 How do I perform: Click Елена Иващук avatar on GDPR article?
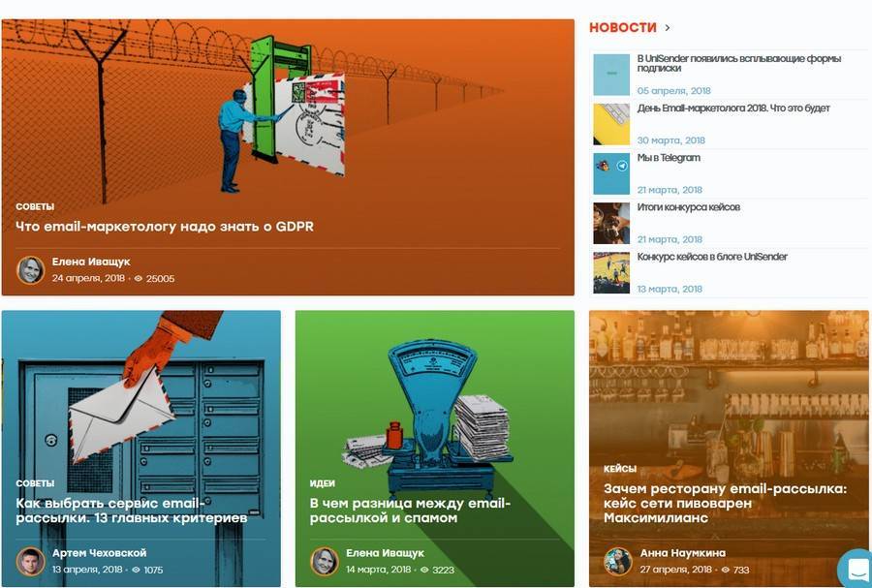[30, 270]
